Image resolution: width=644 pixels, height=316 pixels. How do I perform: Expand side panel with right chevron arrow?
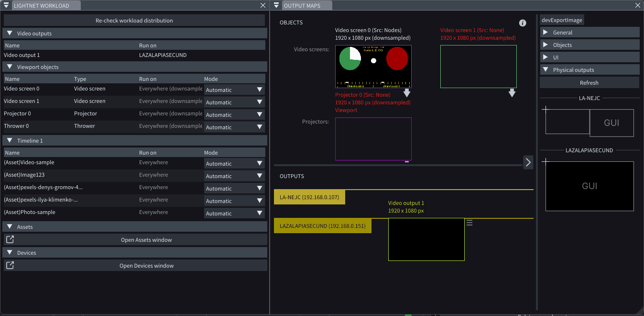[x=528, y=162]
